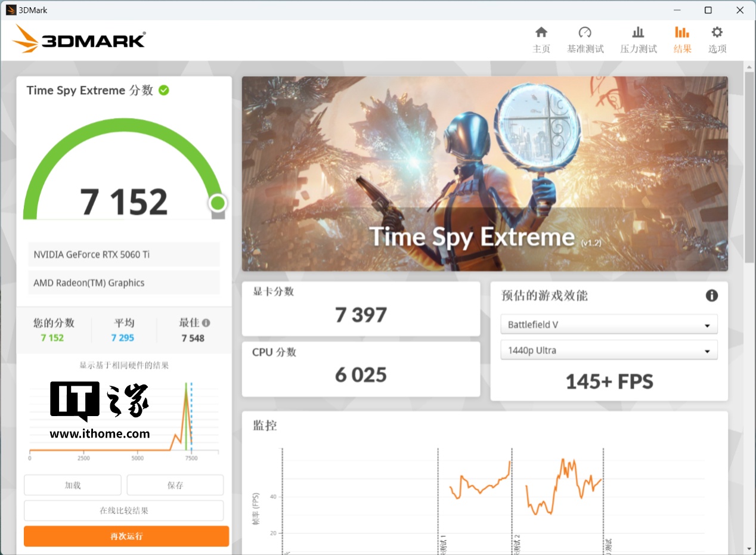Screen dimensions: 756x555
Task: Click the vertical scrollbar thumb
Action: point(749,167)
